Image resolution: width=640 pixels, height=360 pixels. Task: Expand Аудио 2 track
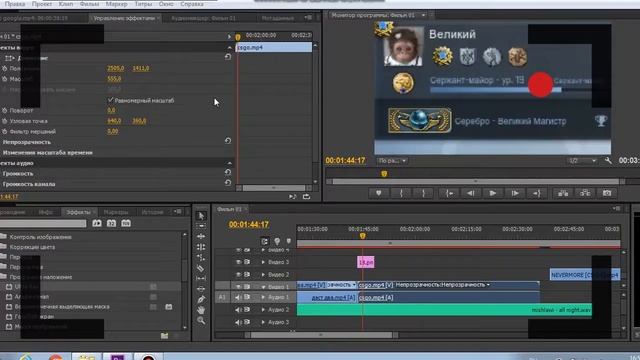(x=263, y=310)
